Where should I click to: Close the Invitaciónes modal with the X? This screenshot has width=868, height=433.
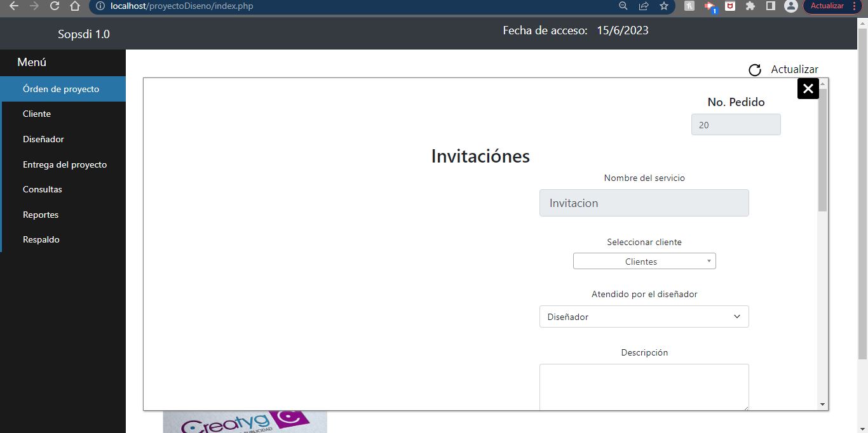click(808, 89)
